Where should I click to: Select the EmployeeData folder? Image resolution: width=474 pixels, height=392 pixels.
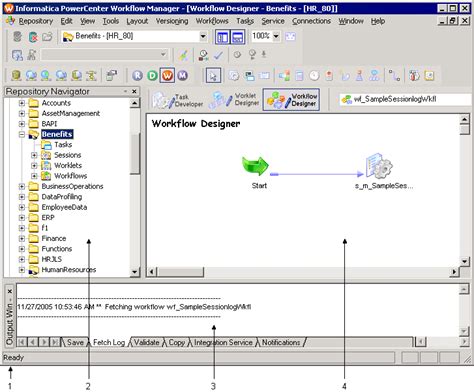pos(64,207)
